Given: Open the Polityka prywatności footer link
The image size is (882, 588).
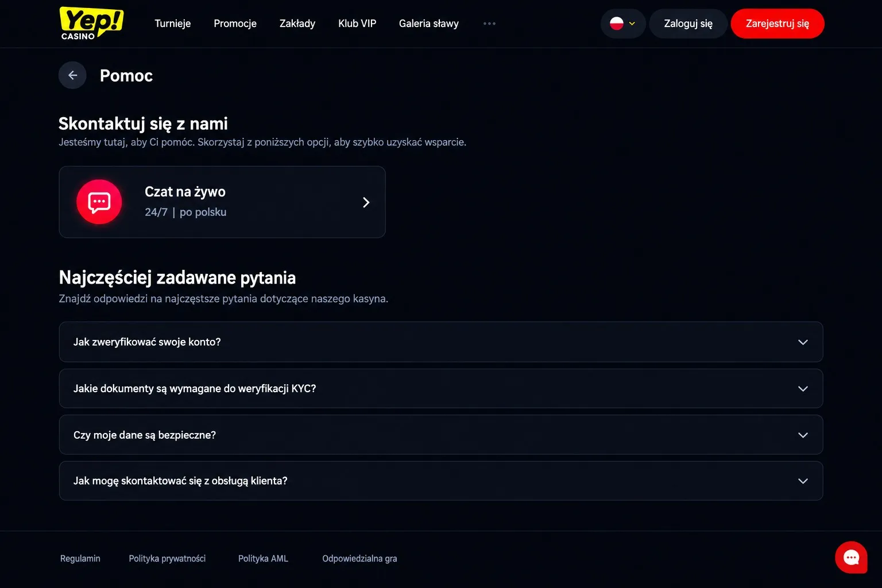Looking at the screenshot, I should point(167,558).
